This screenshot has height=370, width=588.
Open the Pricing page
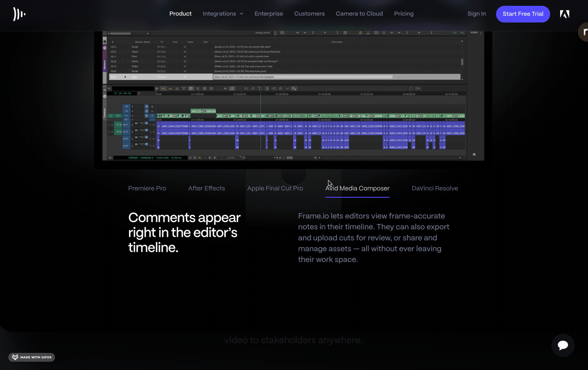tap(404, 14)
